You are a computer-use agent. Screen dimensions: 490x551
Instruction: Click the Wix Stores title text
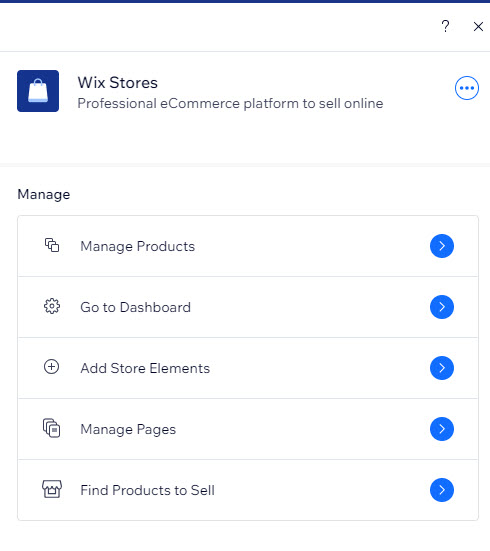[117, 83]
